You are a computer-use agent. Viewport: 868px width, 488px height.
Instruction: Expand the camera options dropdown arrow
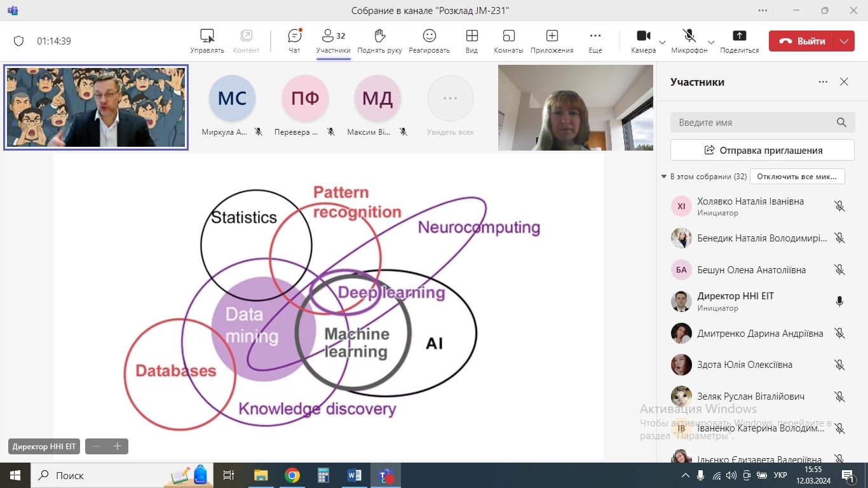tap(662, 42)
